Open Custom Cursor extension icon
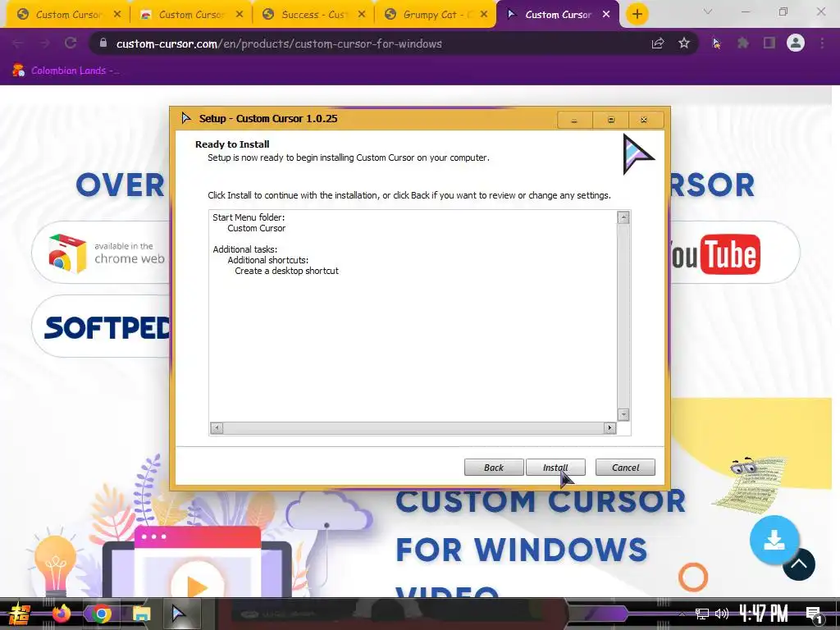The height and width of the screenshot is (630, 840). click(716, 43)
